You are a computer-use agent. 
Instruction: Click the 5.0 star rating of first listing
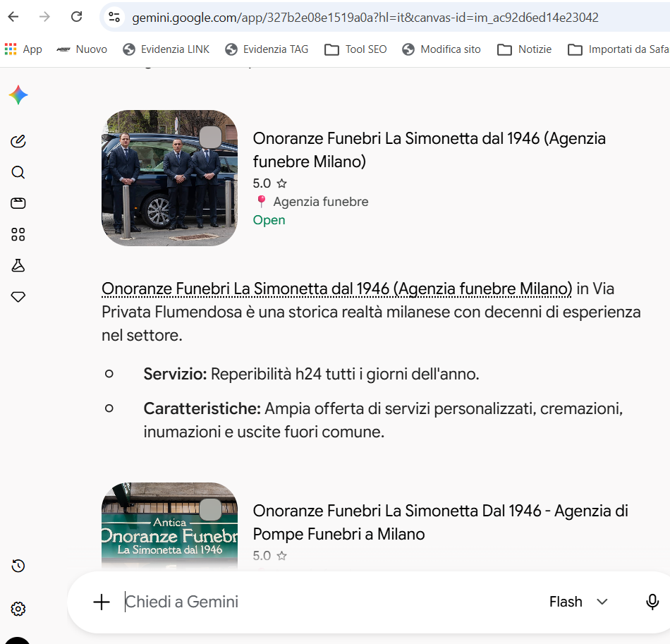coord(269,183)
